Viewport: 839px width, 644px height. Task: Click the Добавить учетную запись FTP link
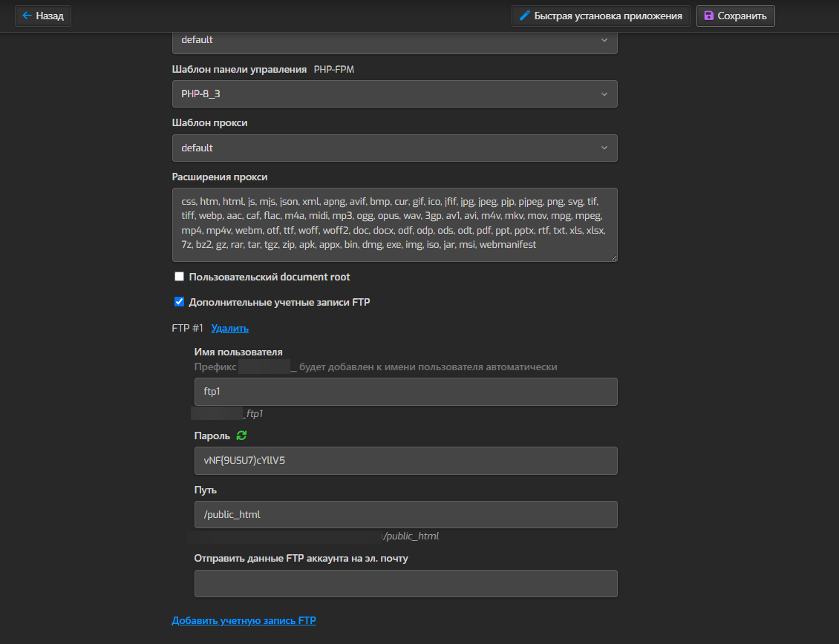[244, 620]
